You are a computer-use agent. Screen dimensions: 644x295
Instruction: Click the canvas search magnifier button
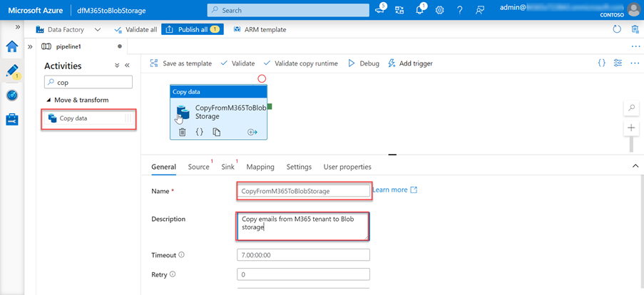click(631, 108)
